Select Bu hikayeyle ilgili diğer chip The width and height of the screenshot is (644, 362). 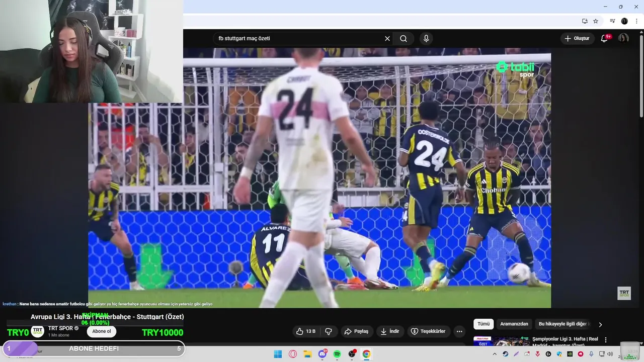[x=563, y=324]
